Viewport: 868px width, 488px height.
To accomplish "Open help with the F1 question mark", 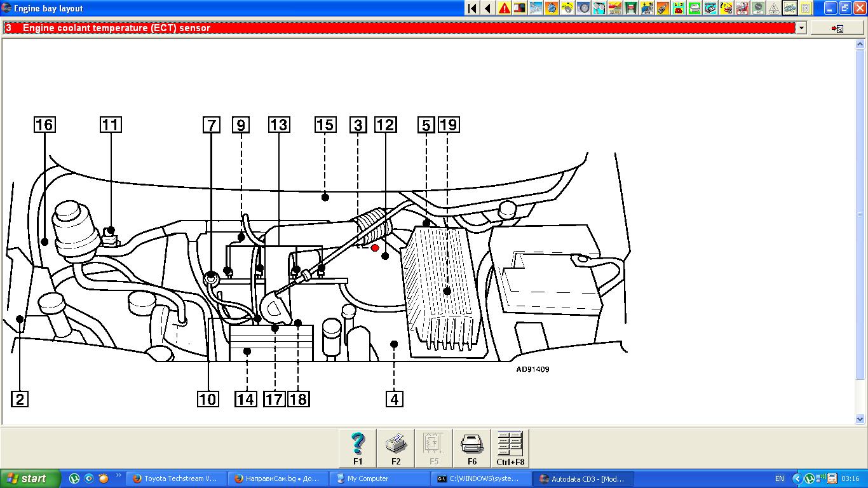I will (x=358, y=448).
